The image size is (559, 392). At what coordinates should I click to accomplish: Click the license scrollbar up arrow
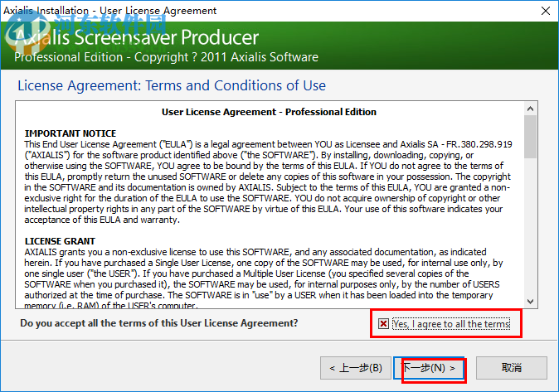pos(531,109)
